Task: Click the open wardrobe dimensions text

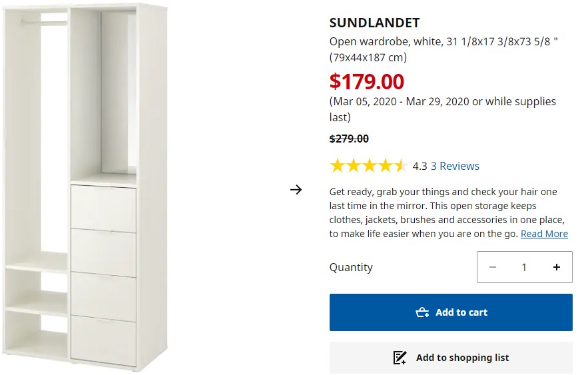Action: coord(443,49)
